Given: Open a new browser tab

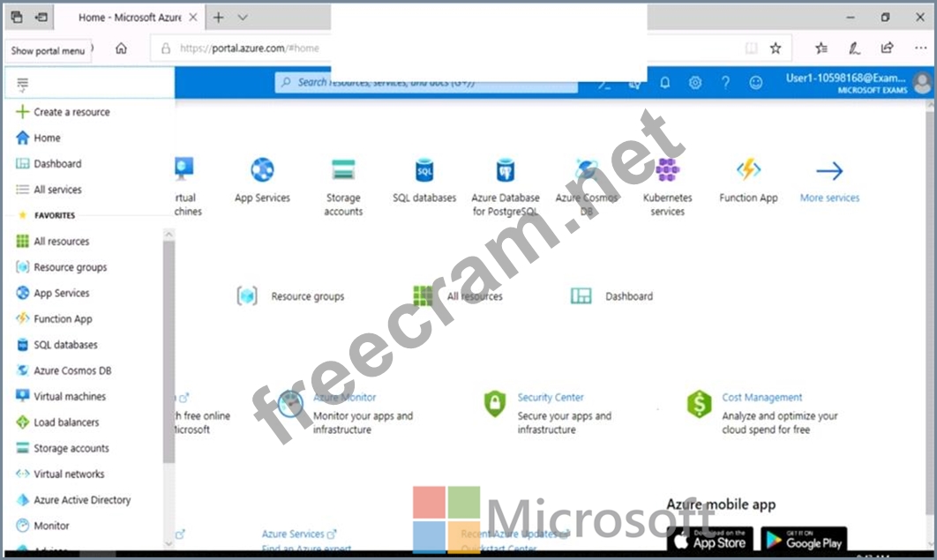Looking at the screenshot, I should pos(219,17).
